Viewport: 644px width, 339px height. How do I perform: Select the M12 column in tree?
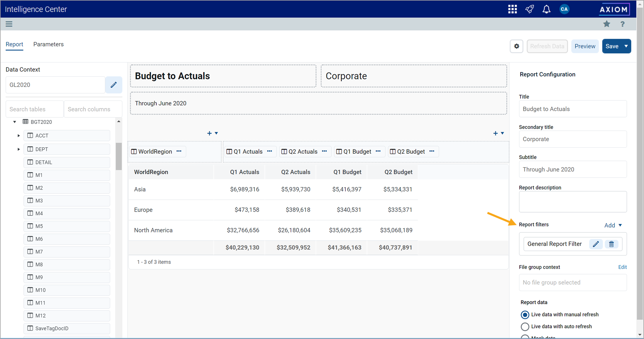point(67,316)
